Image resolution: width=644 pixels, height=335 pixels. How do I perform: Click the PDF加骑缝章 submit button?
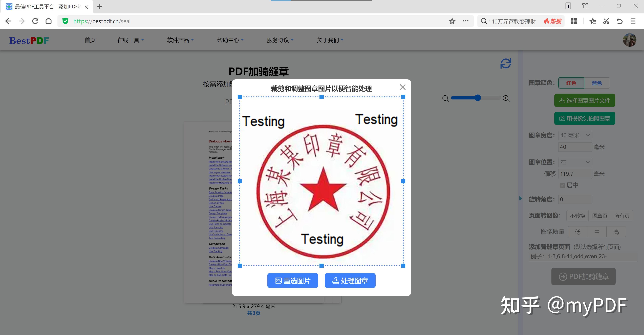584,277
